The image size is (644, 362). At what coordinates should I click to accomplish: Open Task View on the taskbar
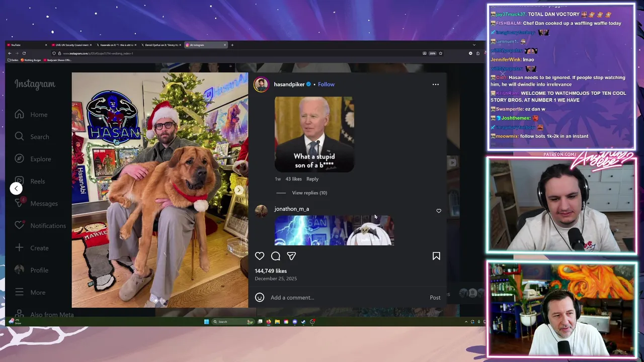260,322
